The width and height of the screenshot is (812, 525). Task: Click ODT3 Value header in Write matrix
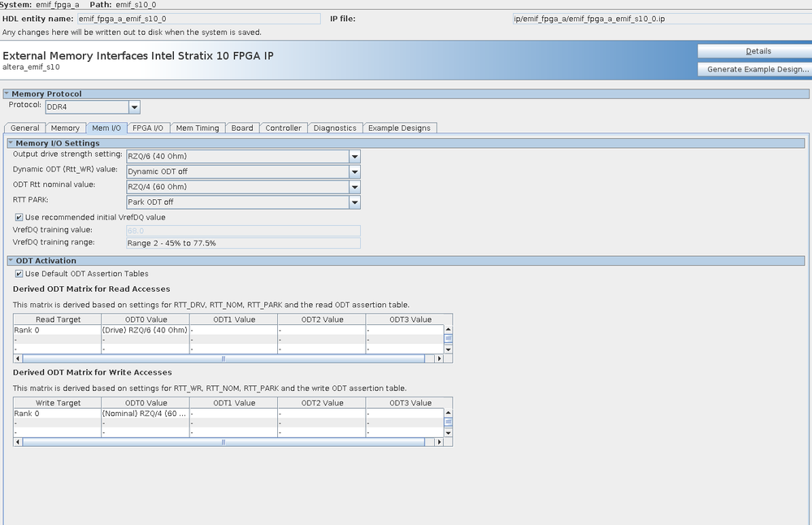(x=410, y=403)
